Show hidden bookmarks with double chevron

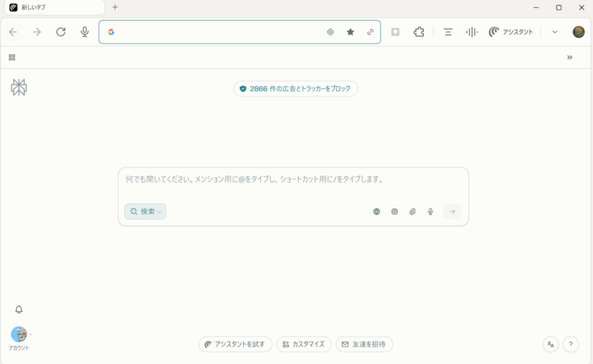click(569, 57)
